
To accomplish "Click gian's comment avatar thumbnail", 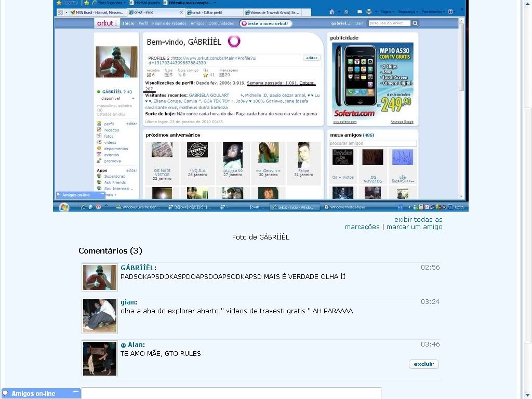I will click(x=100, y=316).
